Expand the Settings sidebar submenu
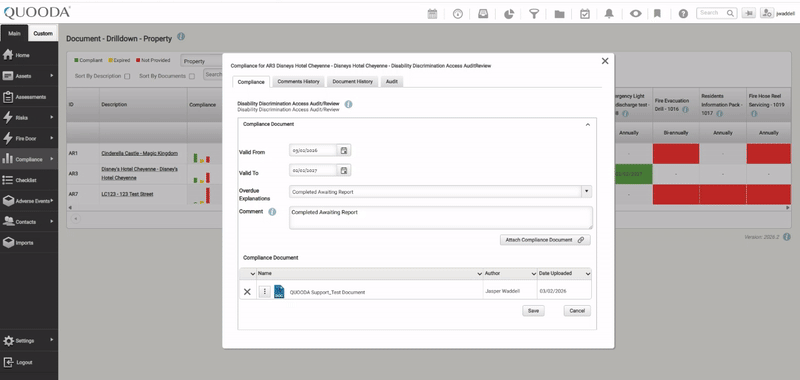Screen dimensions: 800x380 click(52, 340)
